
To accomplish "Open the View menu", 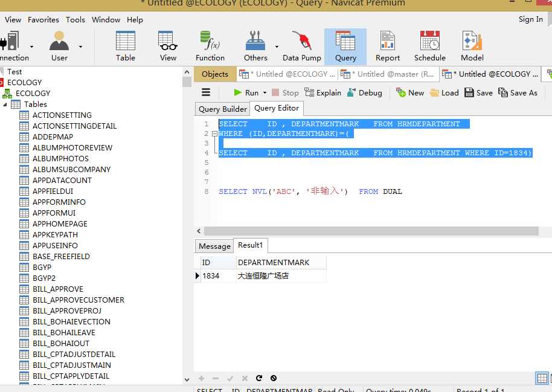I will point(13,20).
